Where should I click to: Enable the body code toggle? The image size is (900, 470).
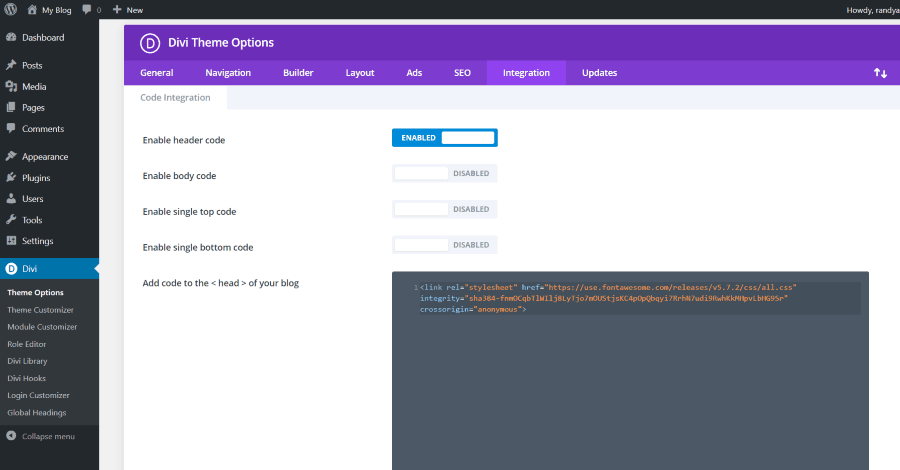coord(445,173)
